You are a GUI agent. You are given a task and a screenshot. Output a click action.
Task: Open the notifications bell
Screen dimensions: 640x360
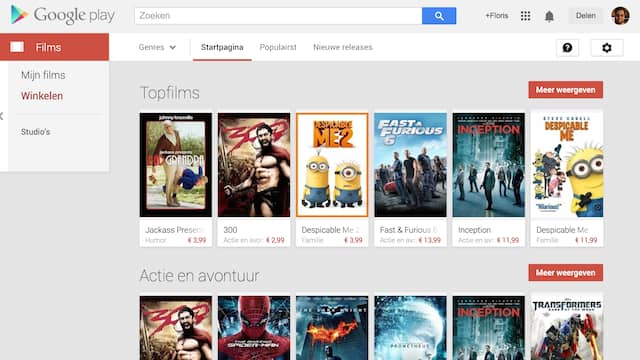(549, 16)
